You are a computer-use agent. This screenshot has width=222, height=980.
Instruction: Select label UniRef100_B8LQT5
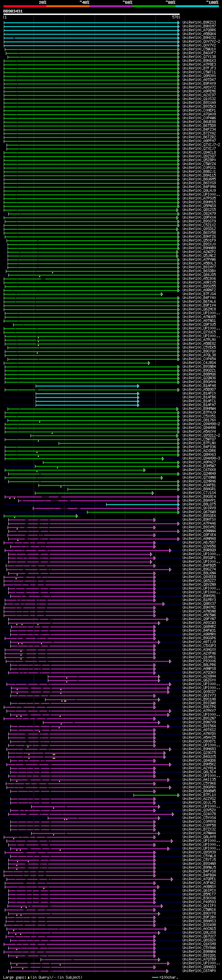pos(199,504)
